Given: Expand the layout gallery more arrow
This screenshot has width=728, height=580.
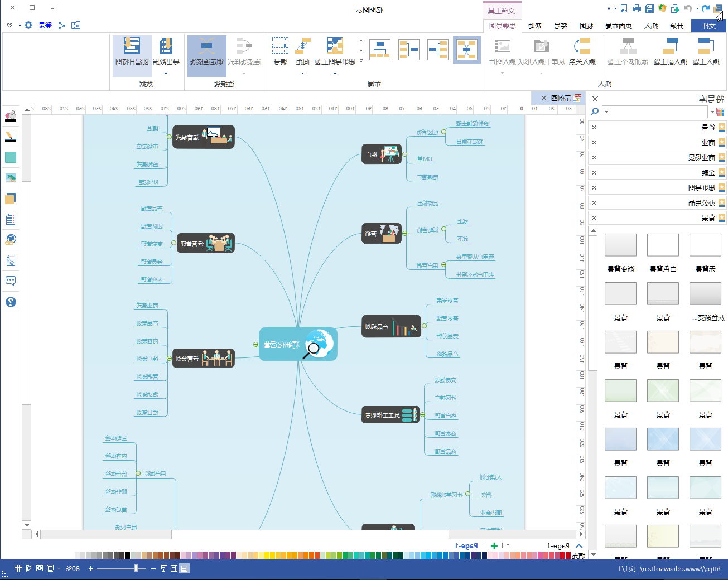Looking at the screenshot, I should pos(361,61).
